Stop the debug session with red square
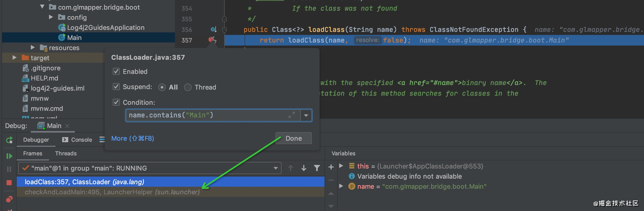This screenshot has height=211, width=644. pyautogui.click(x=9, y=183)
